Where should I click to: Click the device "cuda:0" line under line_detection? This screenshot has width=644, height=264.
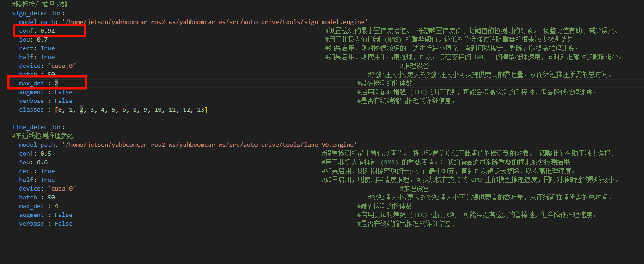tap(48, 188)
